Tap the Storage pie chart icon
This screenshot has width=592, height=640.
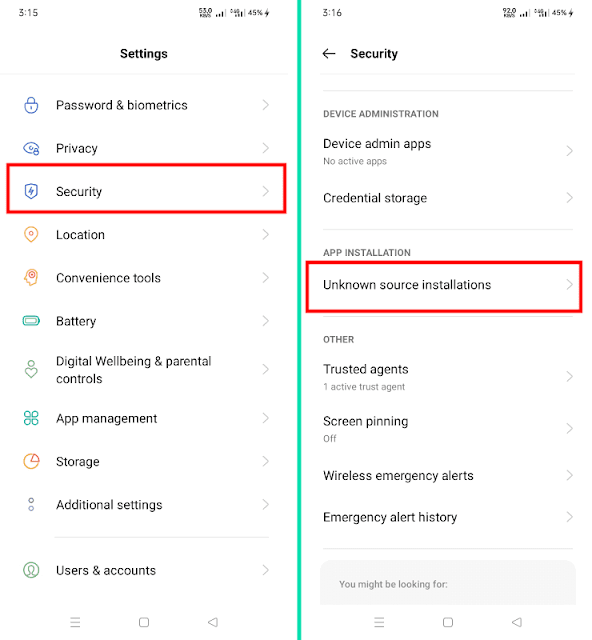point(31,461)
